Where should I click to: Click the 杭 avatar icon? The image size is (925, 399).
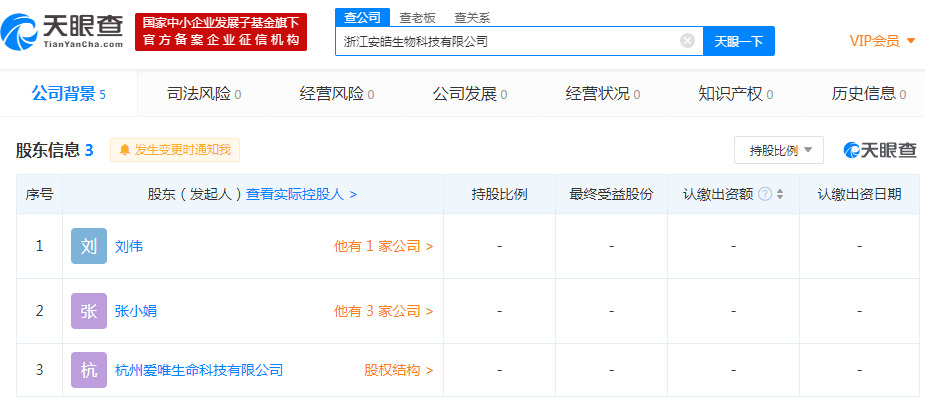[88, 370]
